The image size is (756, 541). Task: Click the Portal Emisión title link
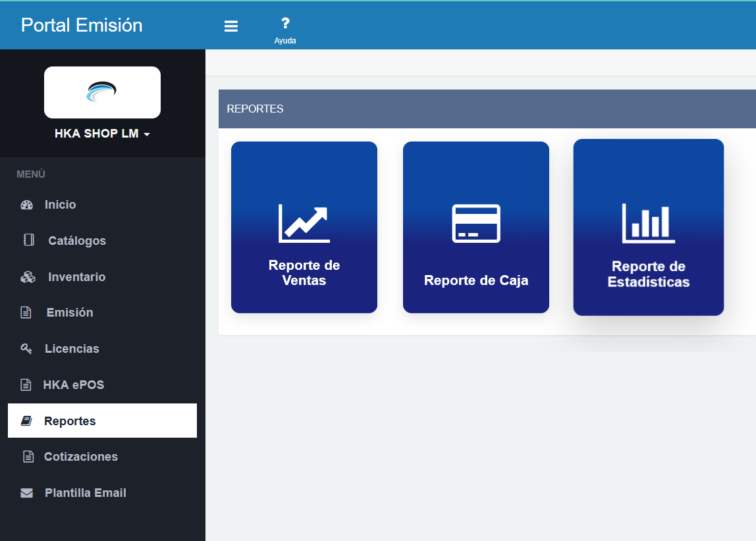coord(82,25)
